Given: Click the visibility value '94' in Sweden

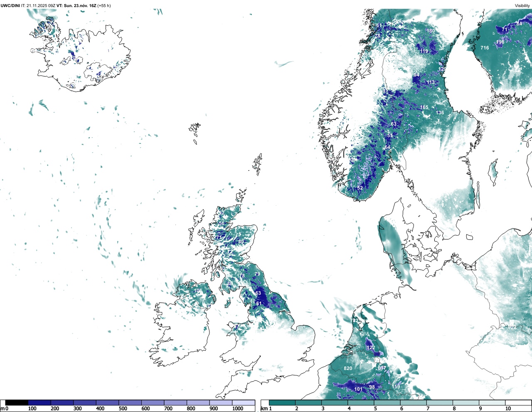Looking at the screenshot, I should pos(416,75).
